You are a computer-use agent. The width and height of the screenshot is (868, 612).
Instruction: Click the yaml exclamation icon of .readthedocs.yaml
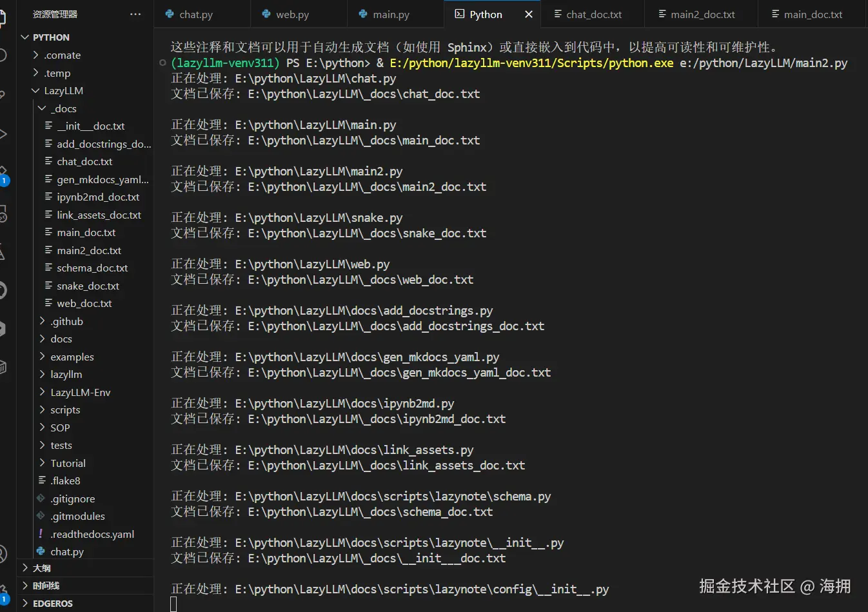41,534
